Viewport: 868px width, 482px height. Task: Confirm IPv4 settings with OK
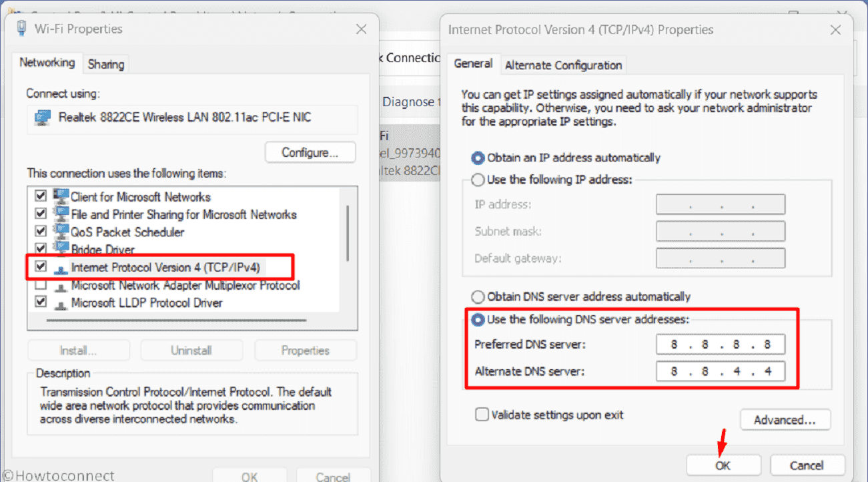[723, 465]
